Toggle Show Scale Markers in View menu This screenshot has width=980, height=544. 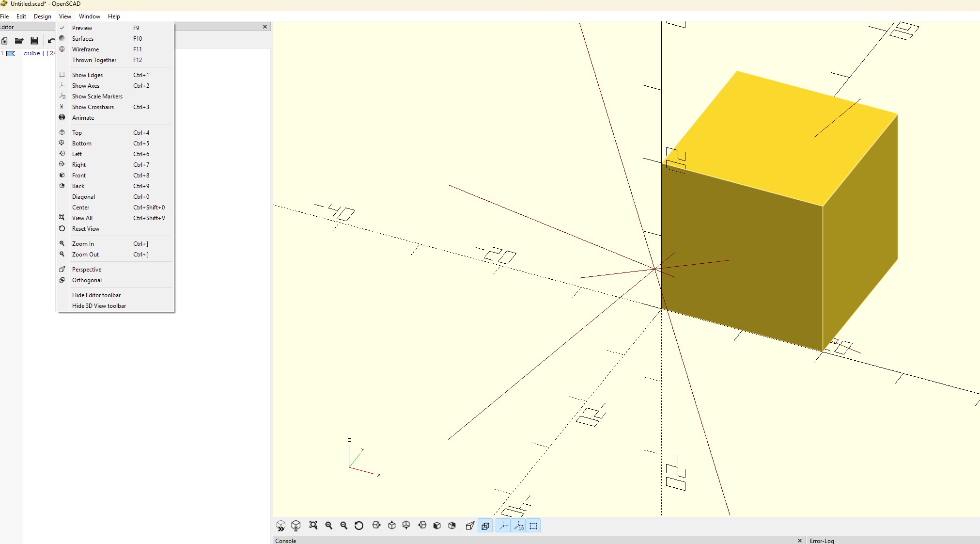tap(115, 96)
